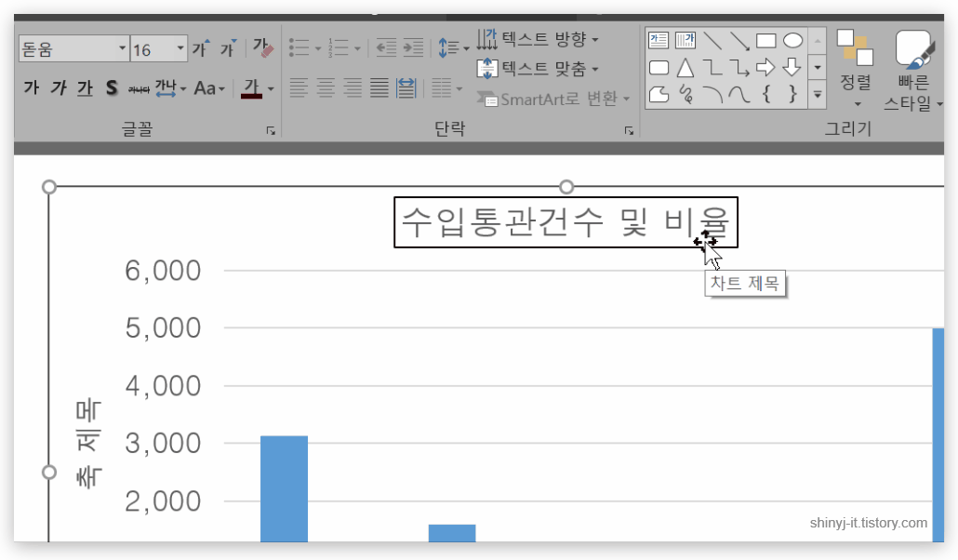Toggle text shadow (S)
The image size is (958, 560).
click(x=112, y=88)
